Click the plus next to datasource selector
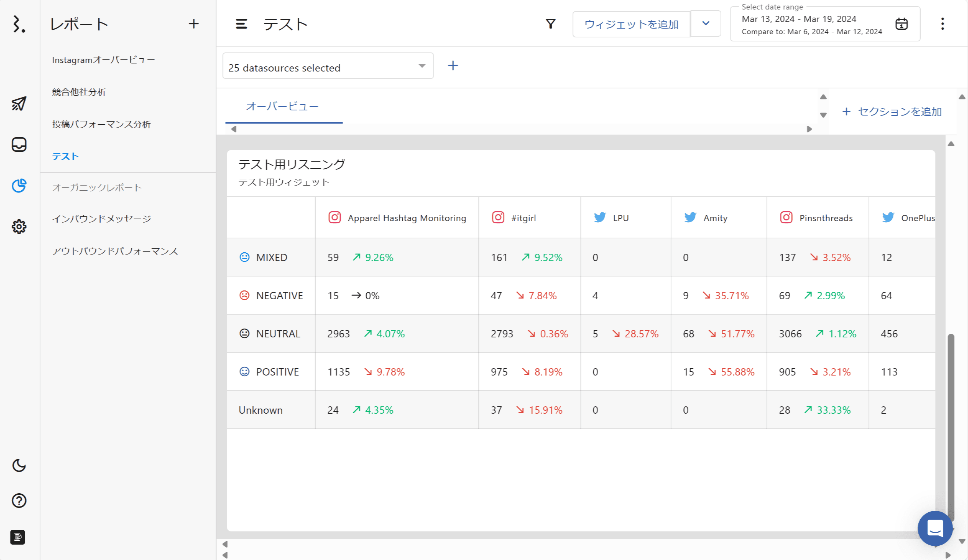Image resolution: width=968 pixels, height=560 pixels. click(453, 66)
